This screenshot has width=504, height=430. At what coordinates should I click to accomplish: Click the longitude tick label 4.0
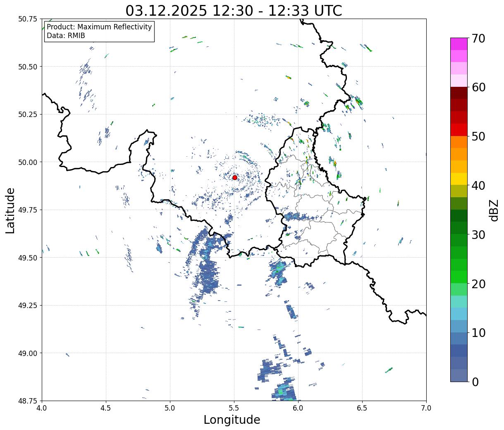click(42, 408)
